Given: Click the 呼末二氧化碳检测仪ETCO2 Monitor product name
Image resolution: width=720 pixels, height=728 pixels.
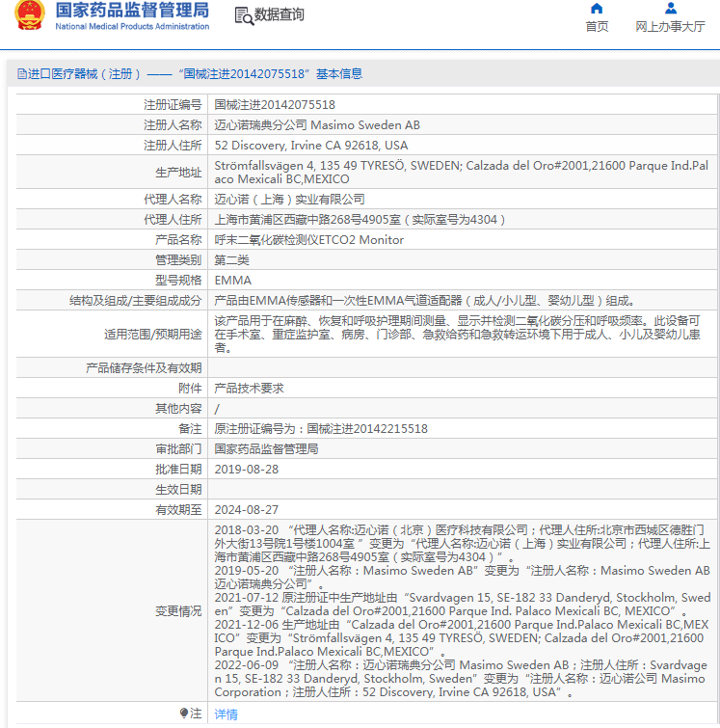Looking at the screenshot, I should [308, 239].
